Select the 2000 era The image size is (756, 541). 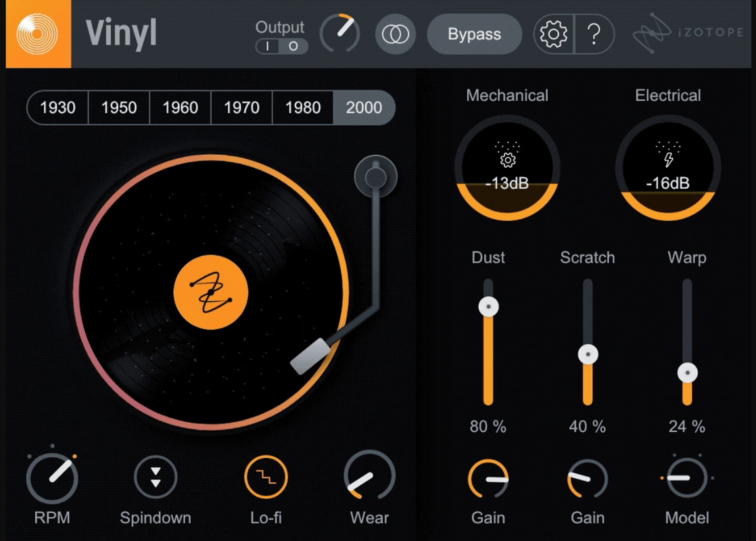point(364,108)
